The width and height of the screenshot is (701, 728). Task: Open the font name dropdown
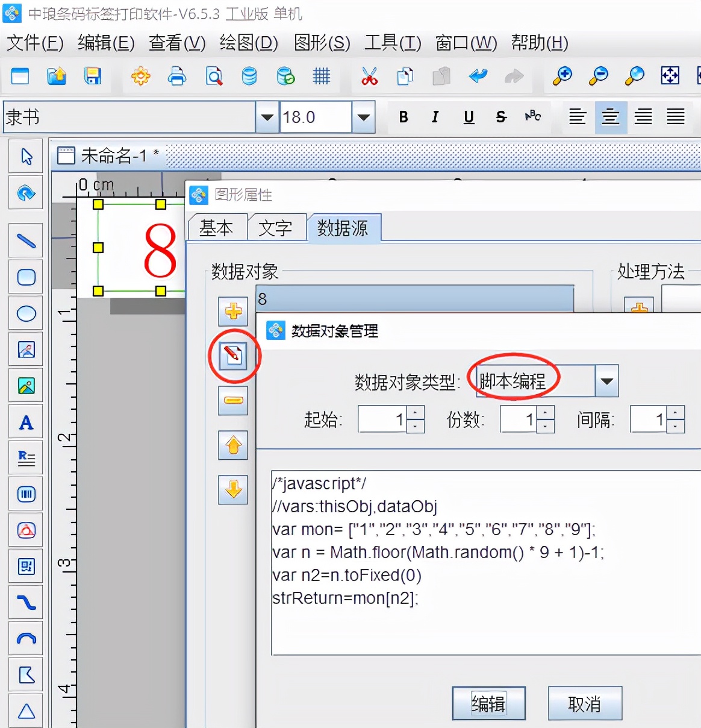[x=266, y=117]
